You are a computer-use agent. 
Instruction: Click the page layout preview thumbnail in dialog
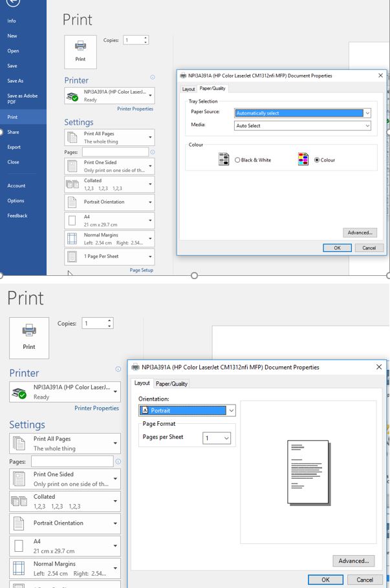[308, 472]
